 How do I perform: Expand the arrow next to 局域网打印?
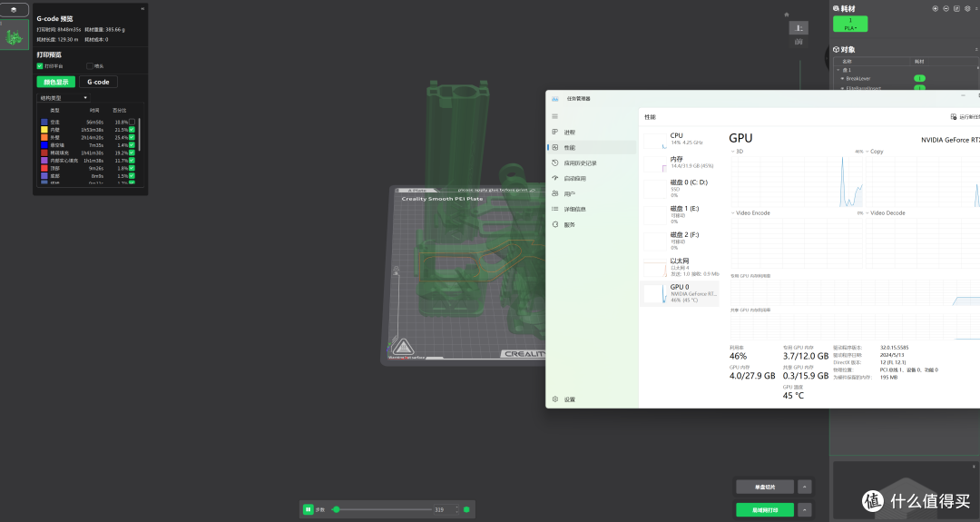coord(805,509)
